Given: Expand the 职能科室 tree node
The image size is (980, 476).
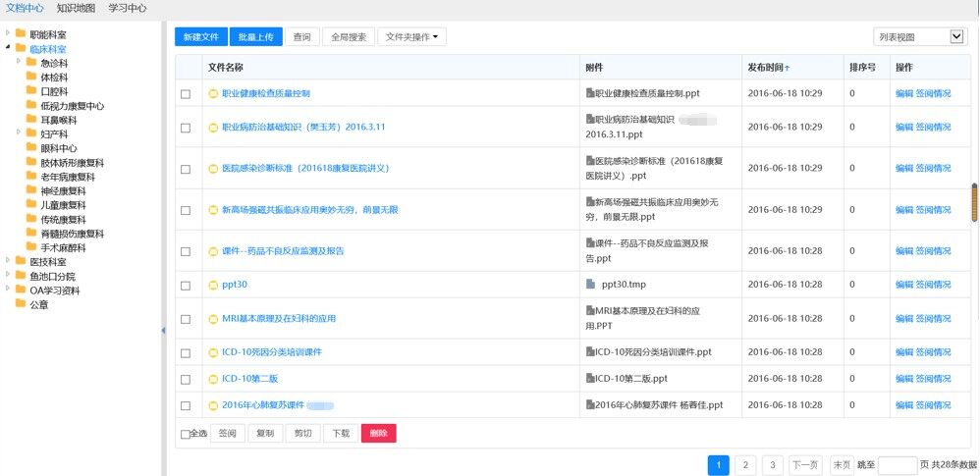Looking at the screenshot, I should (x=8, y=34).
